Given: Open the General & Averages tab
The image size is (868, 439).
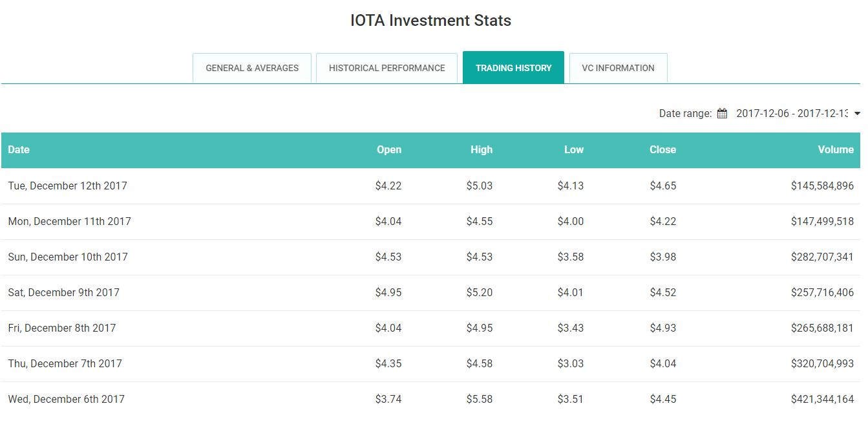Looking at the screenshot, I should pos(252,68).
